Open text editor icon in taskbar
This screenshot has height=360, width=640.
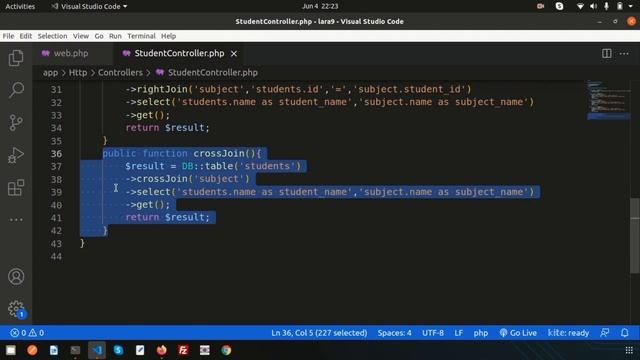[x=140, y=350]
